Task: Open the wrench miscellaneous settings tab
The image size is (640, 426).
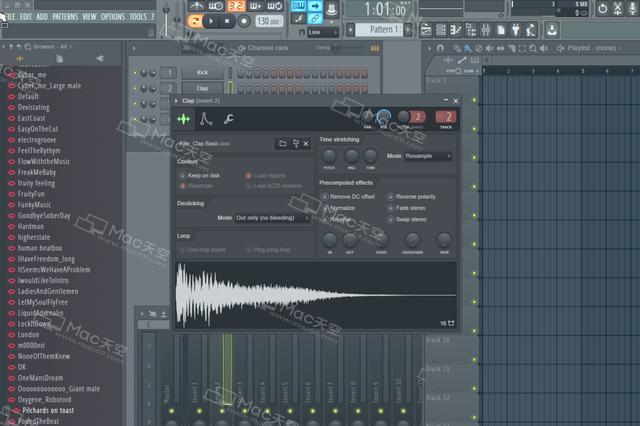Action: 229,119
